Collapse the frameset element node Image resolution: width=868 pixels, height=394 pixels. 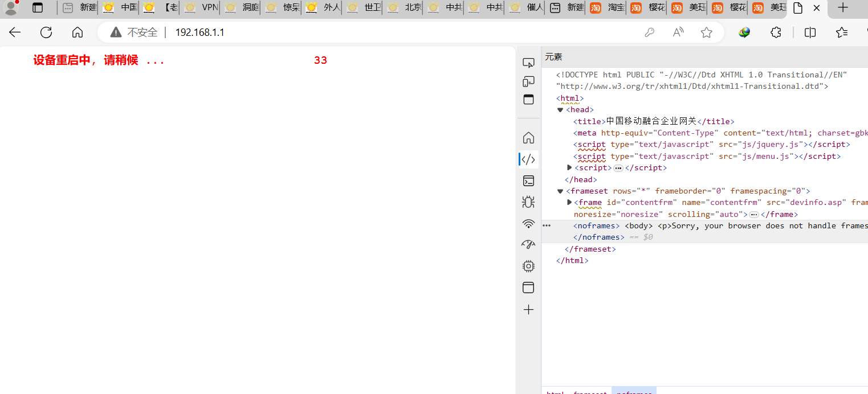point(560,191)
